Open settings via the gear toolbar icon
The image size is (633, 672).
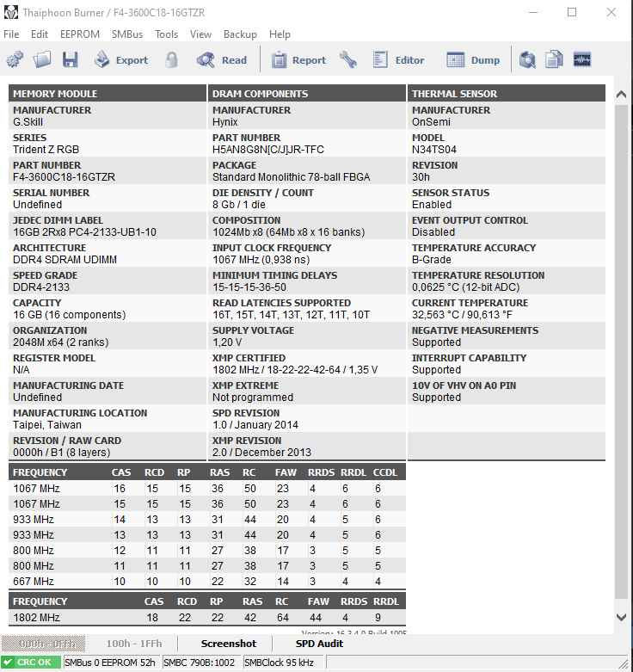[15, 59]
